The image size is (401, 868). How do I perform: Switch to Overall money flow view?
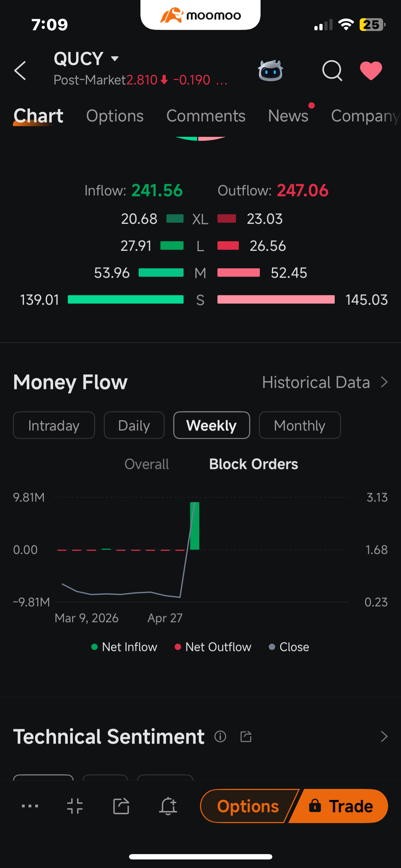click(146, 464)
